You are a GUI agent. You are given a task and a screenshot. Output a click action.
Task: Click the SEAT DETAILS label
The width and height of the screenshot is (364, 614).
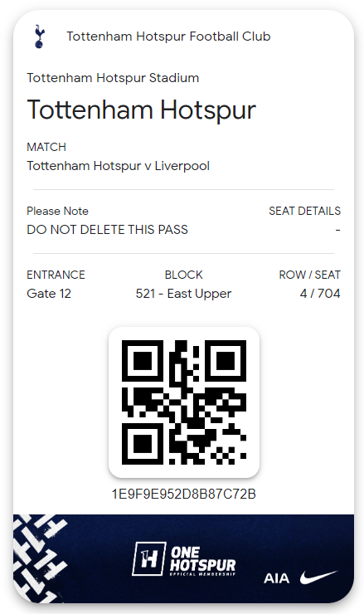(x=305, y=211)
